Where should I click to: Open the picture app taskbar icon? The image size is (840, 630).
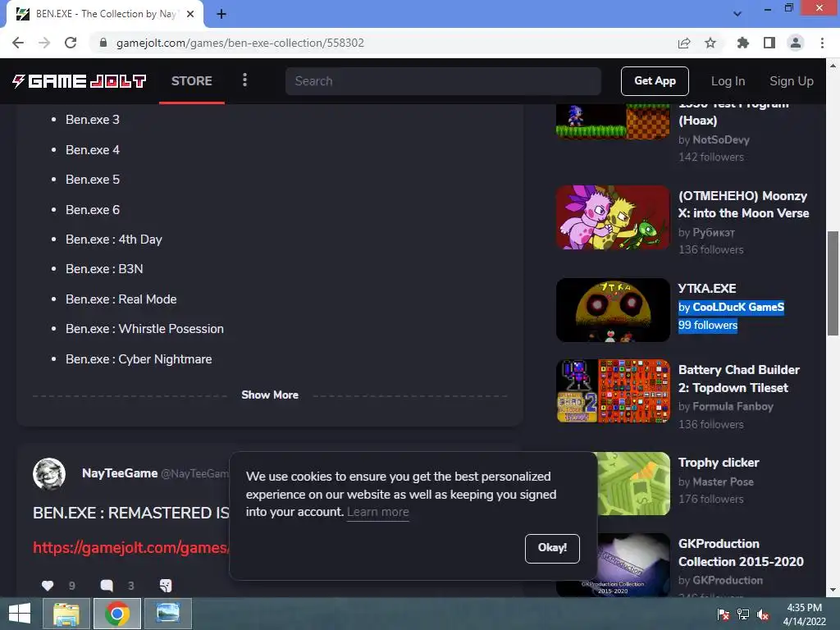point(167,614)
